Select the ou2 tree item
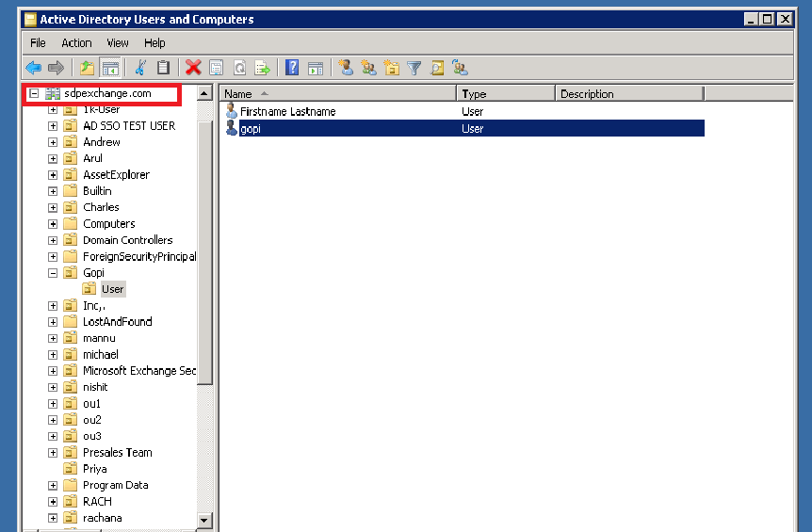The width and height of the screenshot is (812, 532). coord(92,420)
